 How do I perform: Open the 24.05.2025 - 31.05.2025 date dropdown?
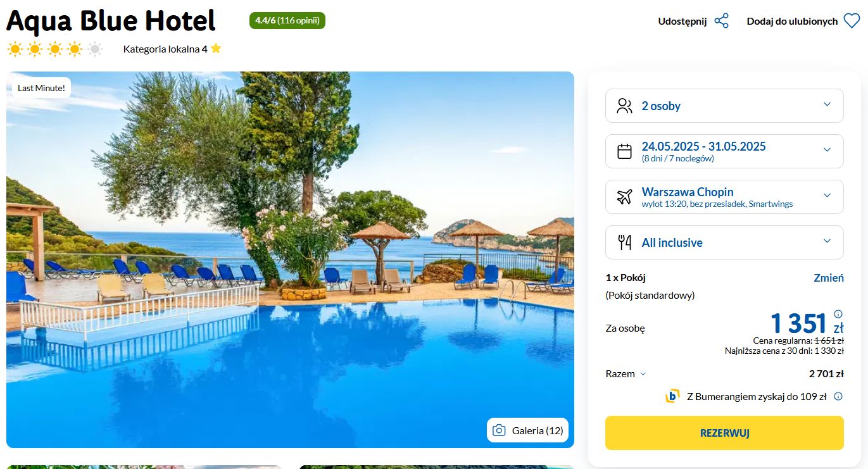coord(724,151)
